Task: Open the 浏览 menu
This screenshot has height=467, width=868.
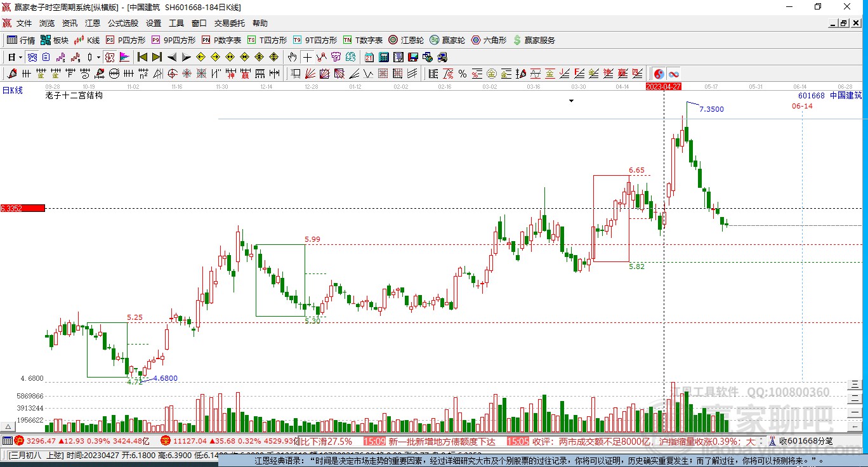Action: point(47,23)
